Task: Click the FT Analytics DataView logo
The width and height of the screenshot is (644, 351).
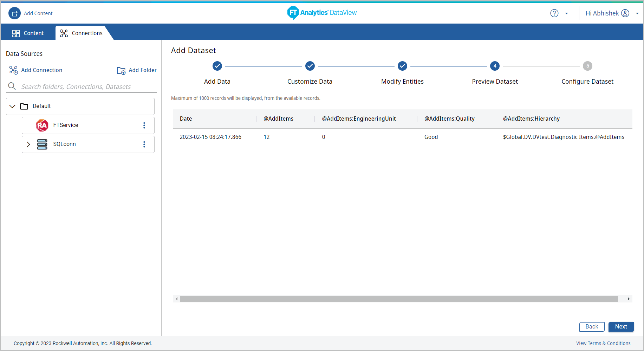Action: 322,13
